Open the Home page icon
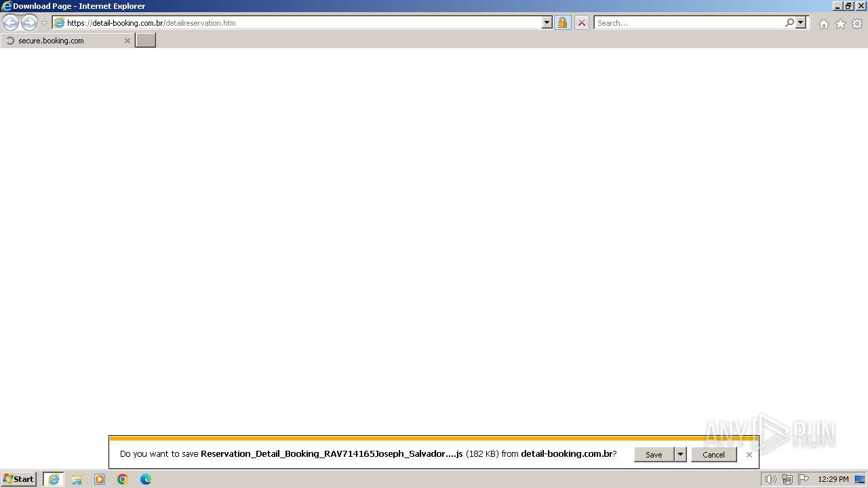This screenshot has width=868, height=488. point(823,24)
